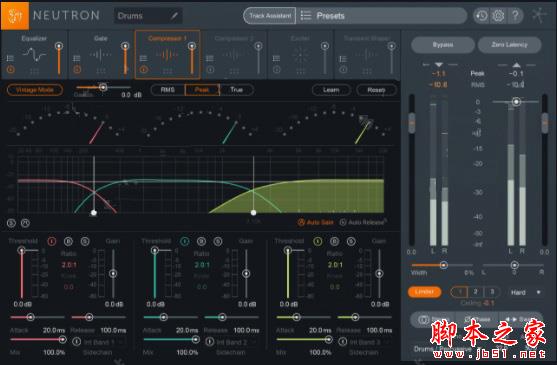Open the Int Band 3 sidechain dropdown
The image size is (557, 365).
370,342
